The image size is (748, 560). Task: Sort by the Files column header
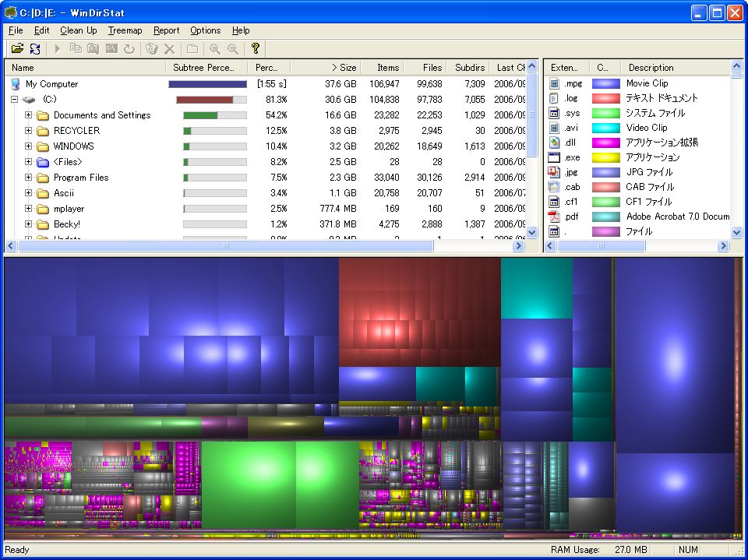[x=425, y=68]
